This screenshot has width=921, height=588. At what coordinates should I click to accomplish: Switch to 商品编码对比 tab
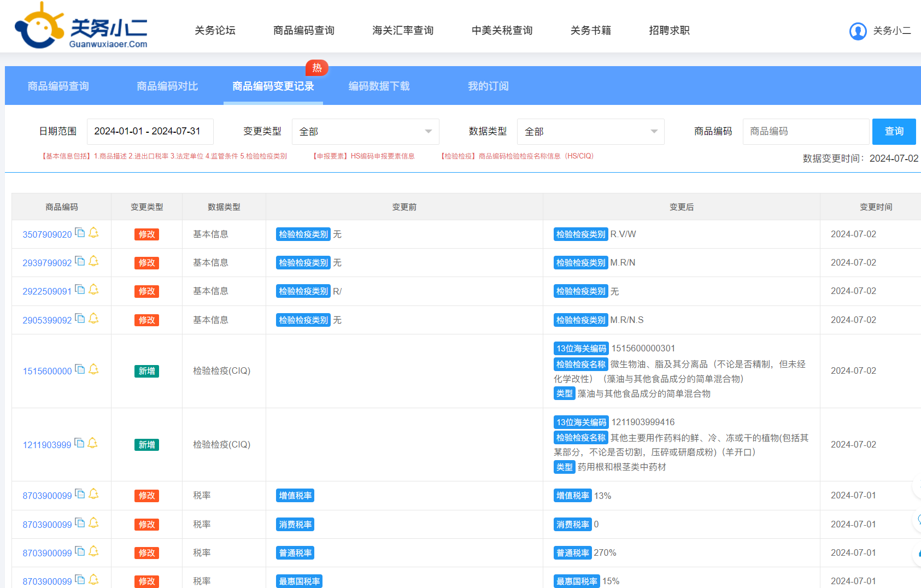coord(167,86)
